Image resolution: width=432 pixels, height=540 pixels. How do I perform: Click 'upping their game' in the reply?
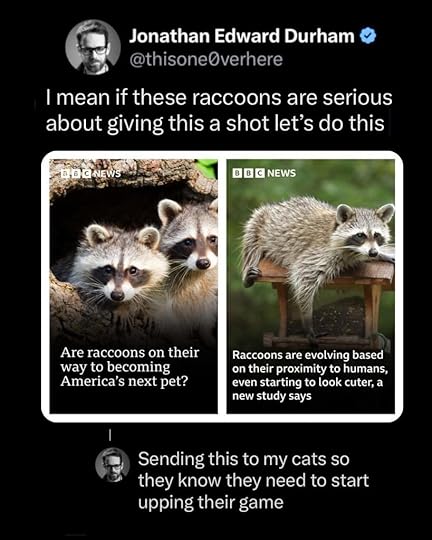pos(210,503)
